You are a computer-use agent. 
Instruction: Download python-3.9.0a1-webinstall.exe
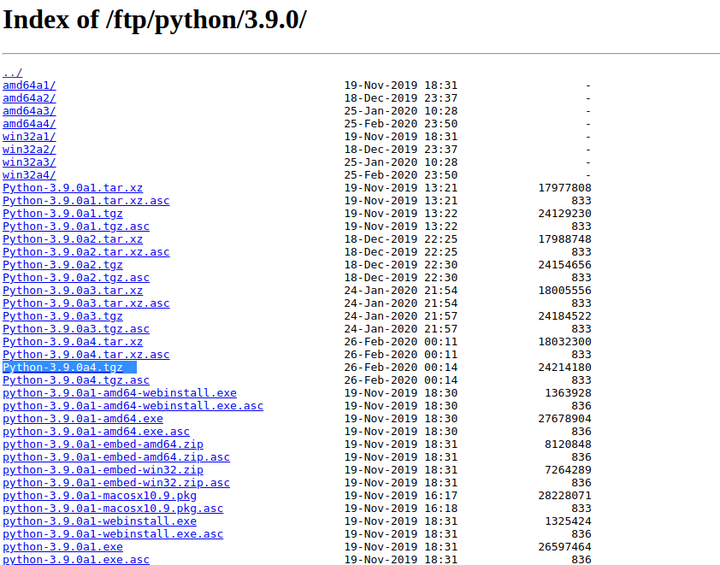tap(99, 522)
